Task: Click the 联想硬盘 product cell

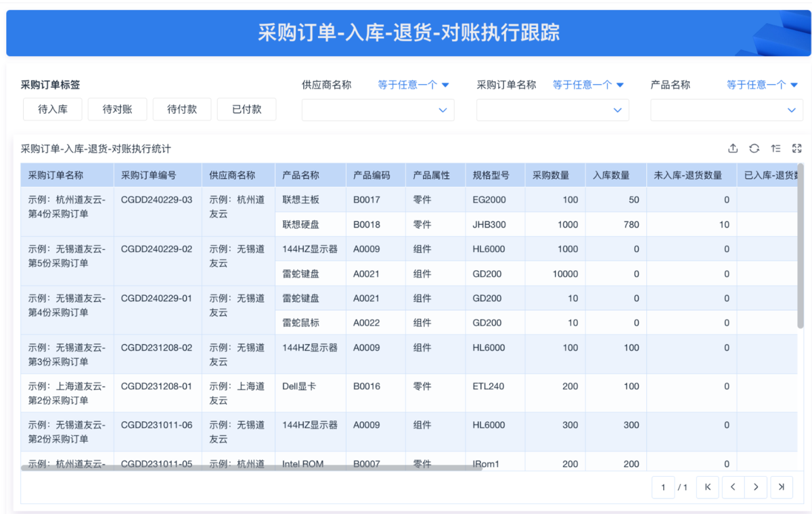Action: 311,224
